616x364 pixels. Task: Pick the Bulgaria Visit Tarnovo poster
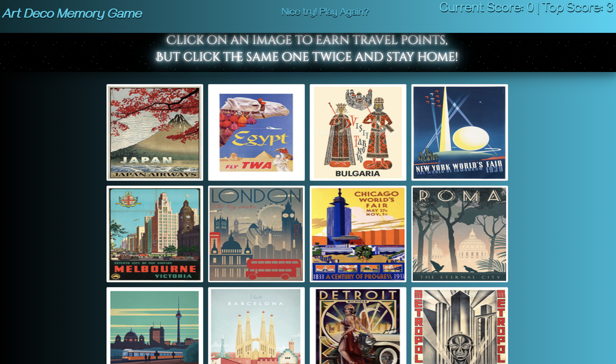[x=358, y=132]
